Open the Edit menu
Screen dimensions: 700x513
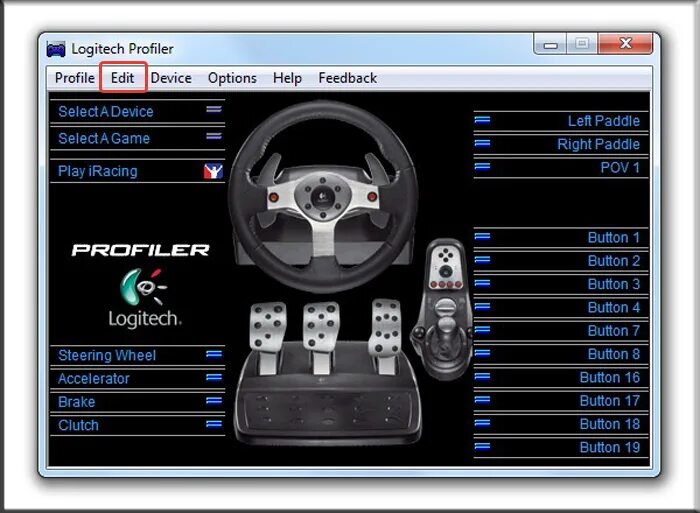(123, 78)
